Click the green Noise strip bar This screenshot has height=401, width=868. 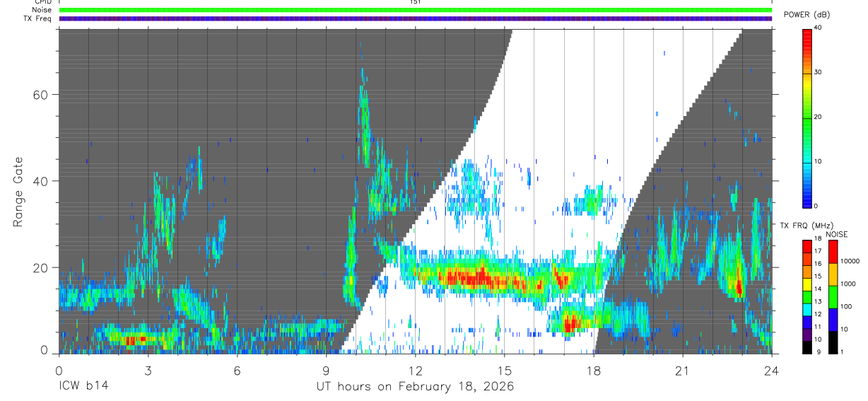[x=415, y=10]
